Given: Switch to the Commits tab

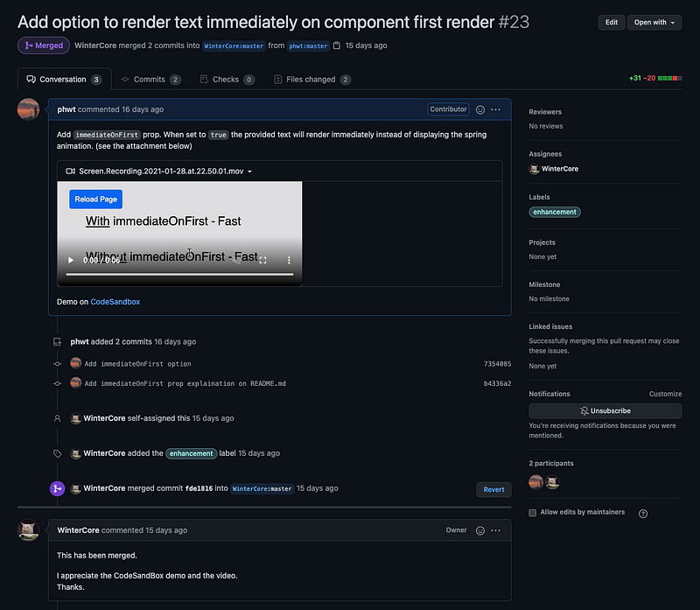Looking at the screenshot, I should (x=150, y=80).
